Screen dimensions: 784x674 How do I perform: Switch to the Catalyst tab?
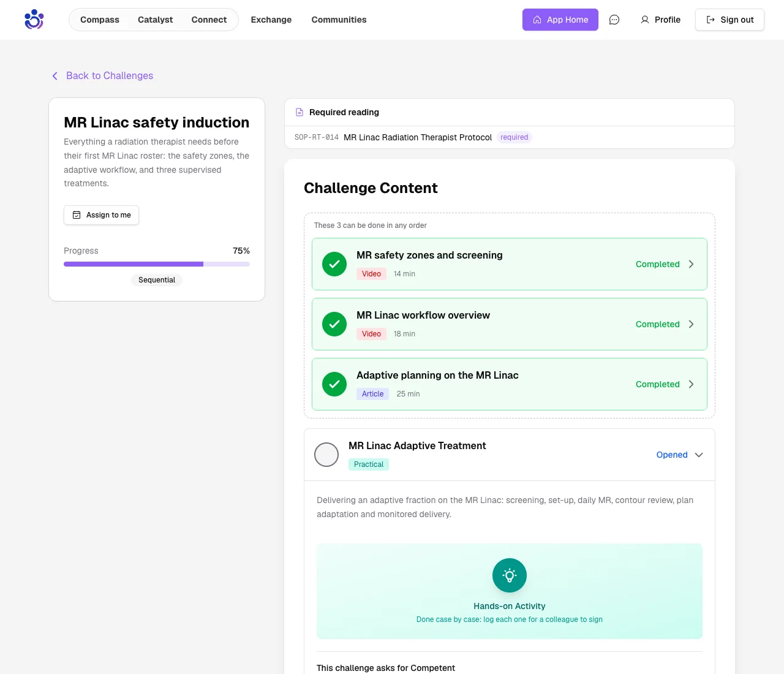pos(156,20)
